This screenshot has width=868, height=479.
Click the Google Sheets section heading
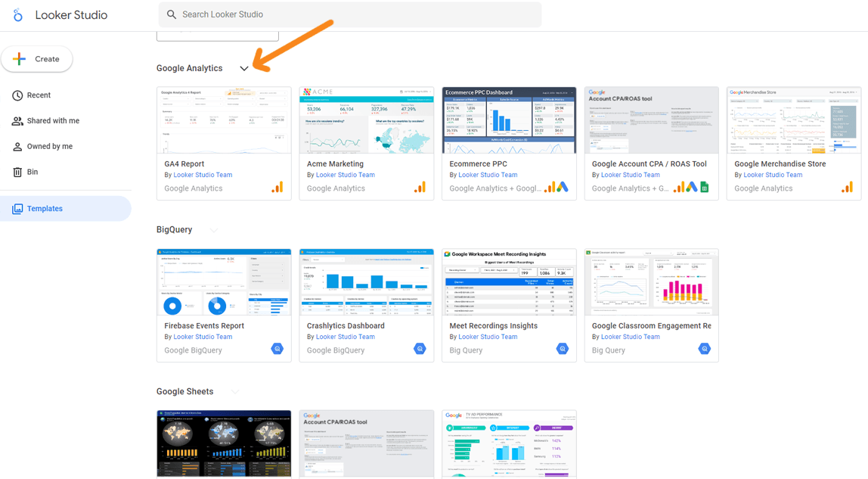click(x=185, y=391)
